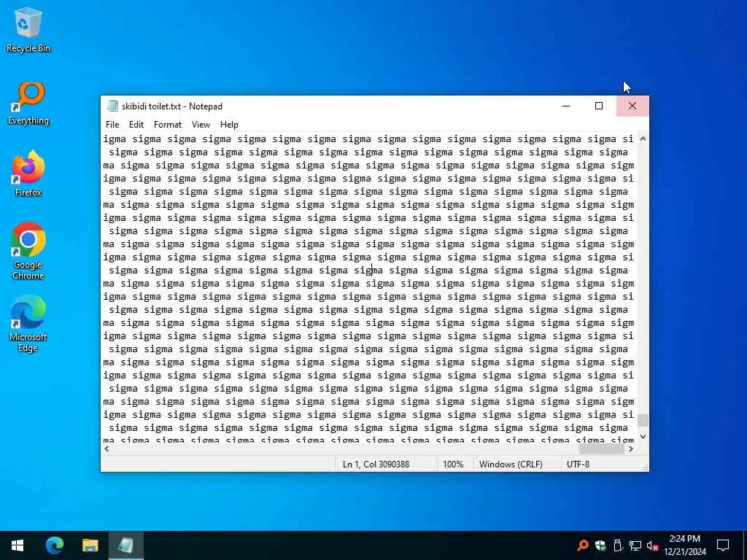Click the taskbar clock showing 2:24 PM

pyautogui.click(x=684, y=545)
